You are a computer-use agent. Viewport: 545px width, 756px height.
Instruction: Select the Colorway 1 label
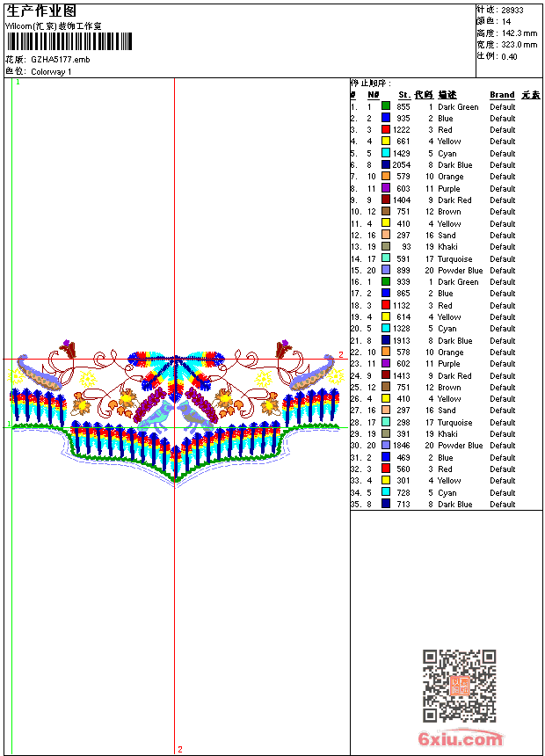point(51,72)
